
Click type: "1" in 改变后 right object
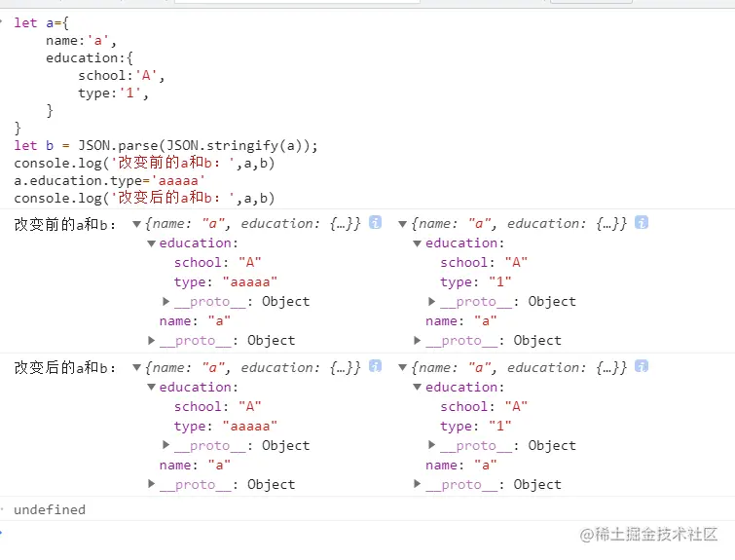(x=476, y=426)
